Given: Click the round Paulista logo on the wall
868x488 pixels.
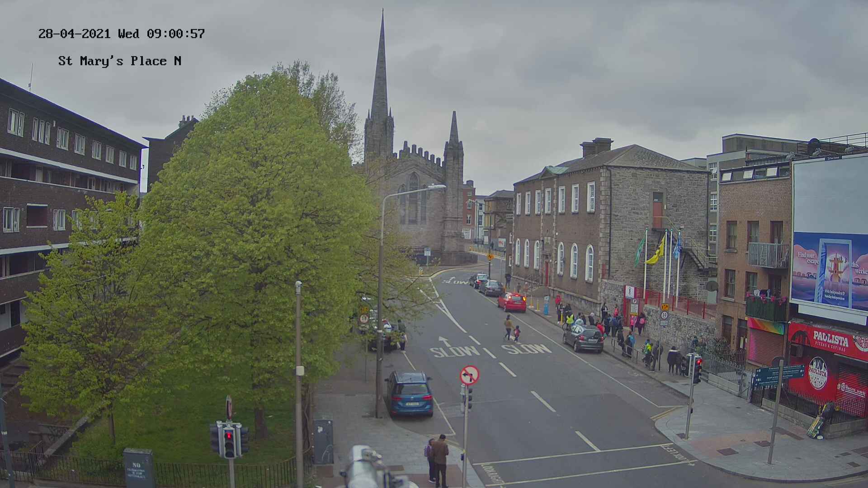Looking at the screenshot, I should (817, 373).
